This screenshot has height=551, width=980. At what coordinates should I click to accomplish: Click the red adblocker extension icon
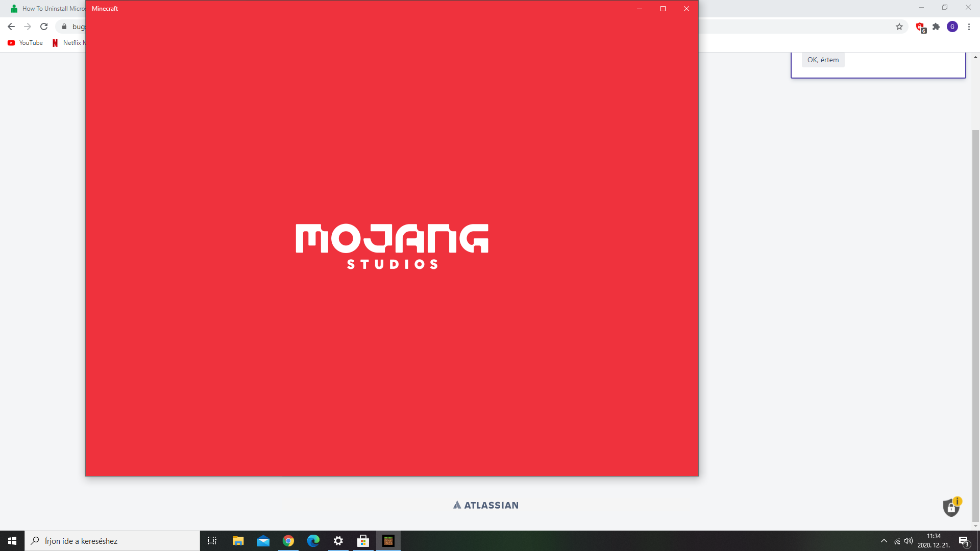tap(920, 27)
